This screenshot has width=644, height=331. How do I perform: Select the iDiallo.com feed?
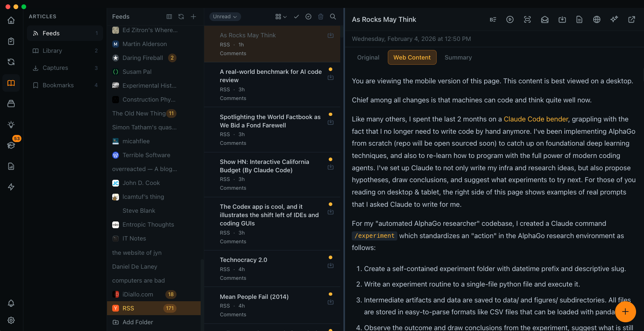click(154, 294)
